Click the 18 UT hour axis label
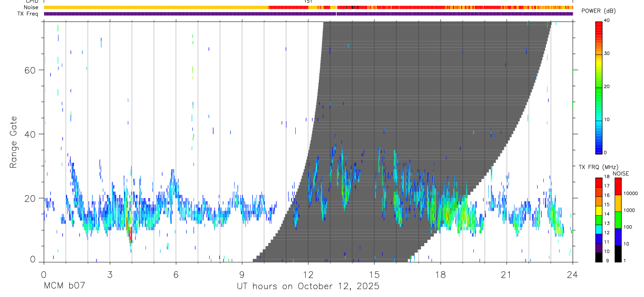Image resolution: width=644 pixels, height=297 pixels. tap(440, 274)
